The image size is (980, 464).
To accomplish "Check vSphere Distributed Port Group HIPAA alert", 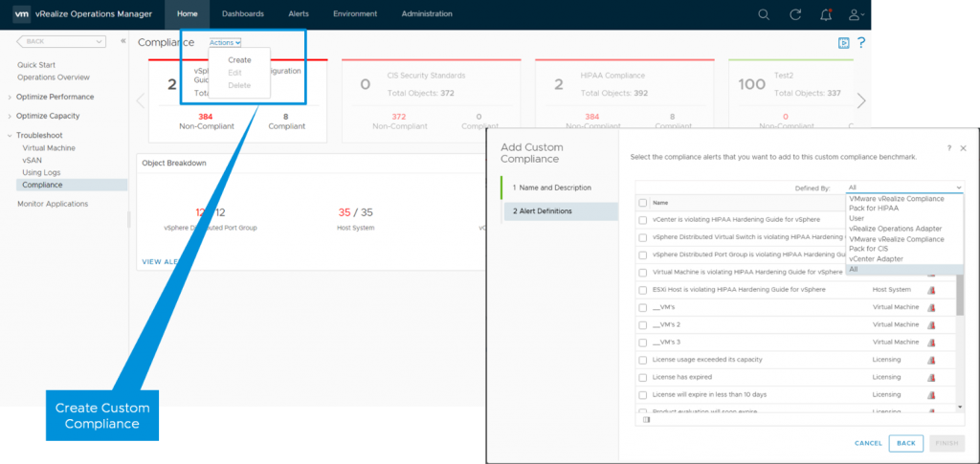I will (642, 254).
